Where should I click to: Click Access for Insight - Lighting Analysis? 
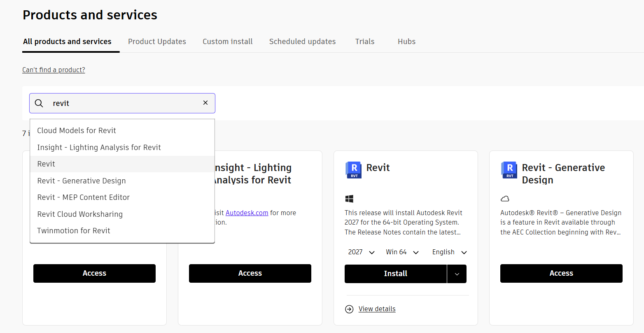coord(250,273)
